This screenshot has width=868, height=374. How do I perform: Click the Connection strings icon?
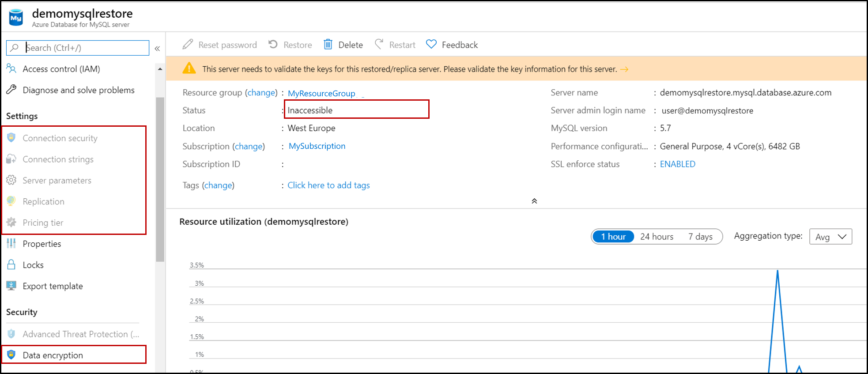(x=11, y=159)
